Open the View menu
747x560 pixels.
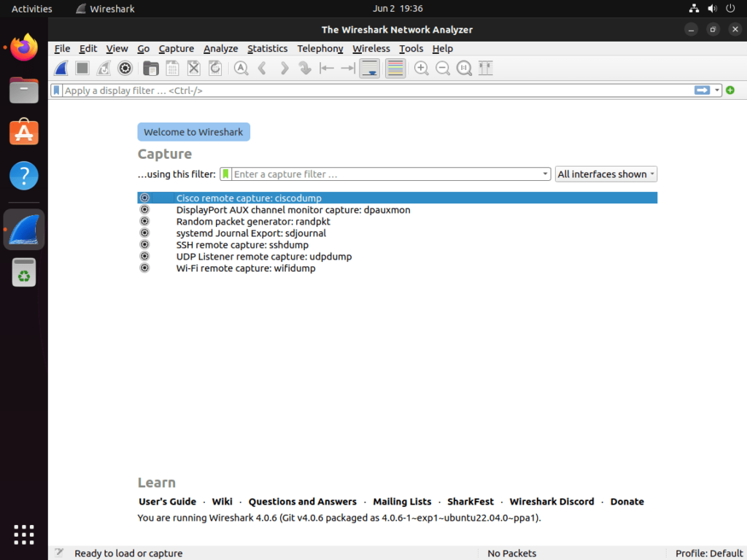(x=117, y=49)
